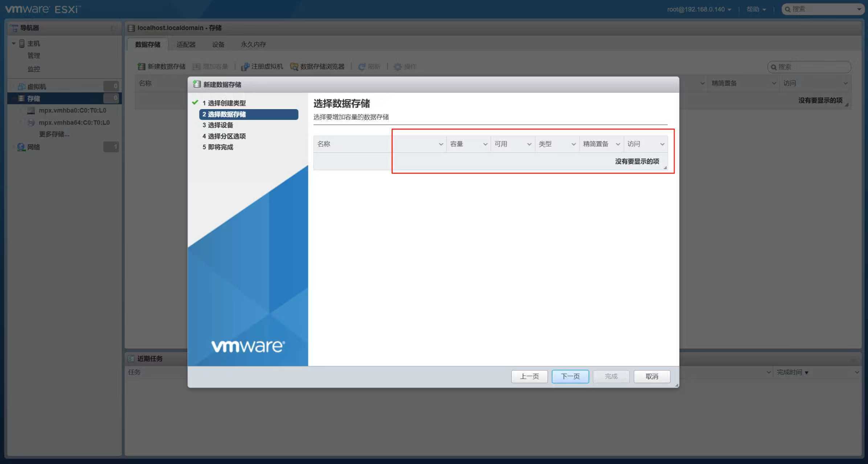Open the 容量 column dropdown arrow

point(485,144)
